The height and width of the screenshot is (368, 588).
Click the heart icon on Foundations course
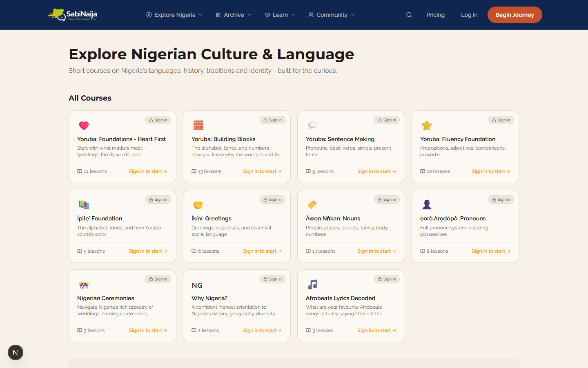[84, 126]
